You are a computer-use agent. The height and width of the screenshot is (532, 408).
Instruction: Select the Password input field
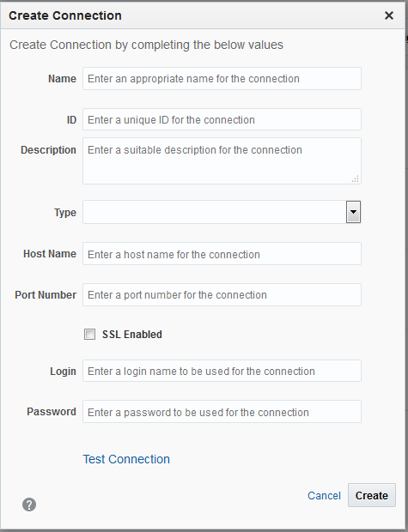222,412
